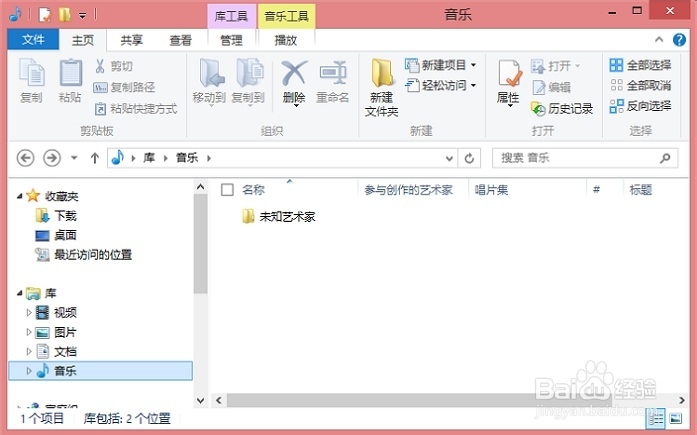Open Recent places (最近访问的位置)

coord(84,255)
